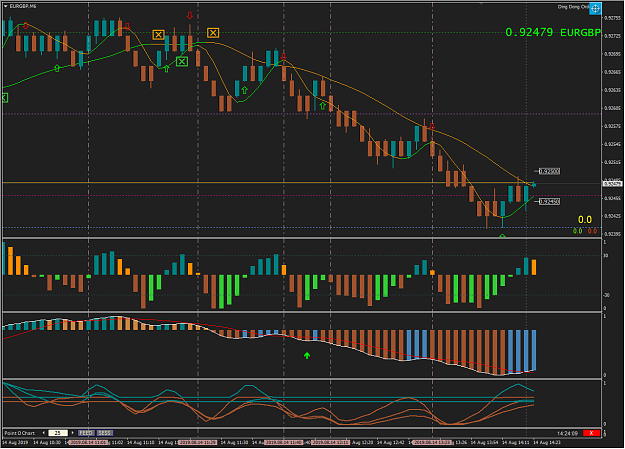Click the large green 0.92479 EURGBP price text
Viewport: 625px width, 449px height.
tap(553, 32)
